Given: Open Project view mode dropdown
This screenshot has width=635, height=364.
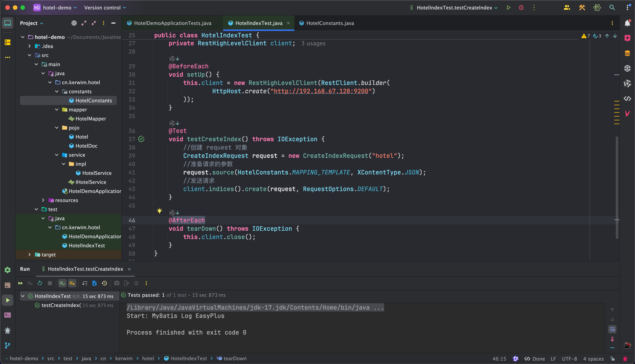Looking at the screenshot, I should pos(32,23).
